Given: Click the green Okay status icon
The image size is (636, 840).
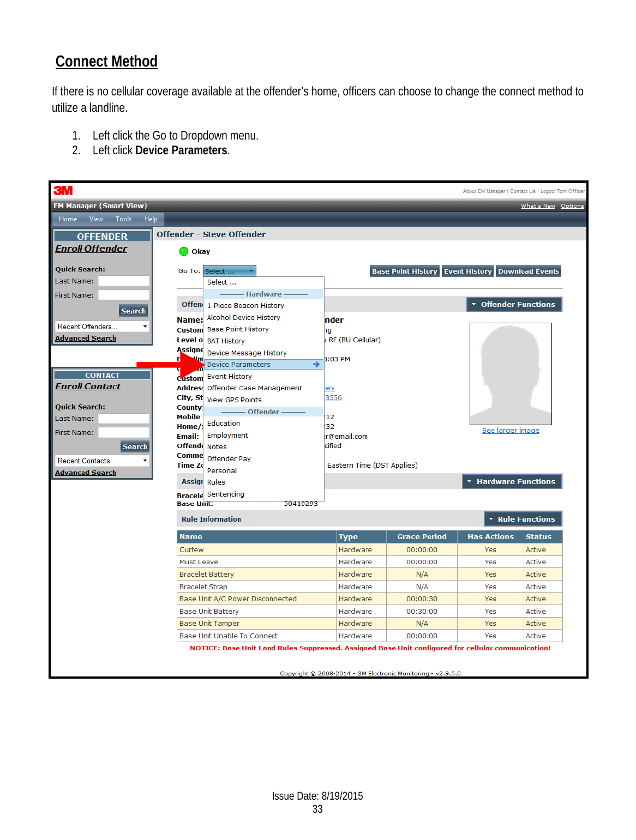Looking at the screenshot, I should point(184,251).
